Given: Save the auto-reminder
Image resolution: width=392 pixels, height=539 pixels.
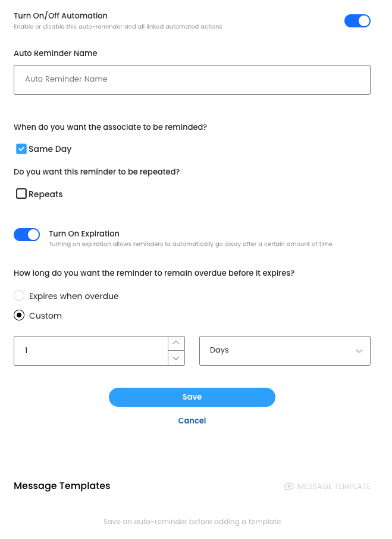Looking at the screenshot, I should (x=192, y=397).
